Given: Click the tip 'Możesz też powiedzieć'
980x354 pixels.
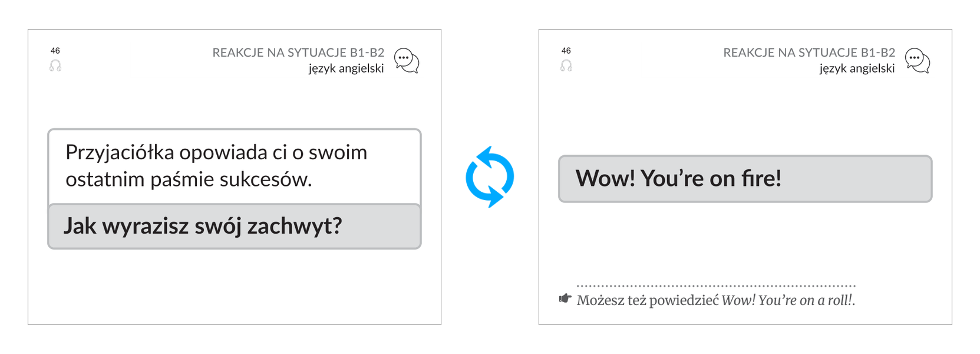Looking at the screenshot, I should click(648, 300).
